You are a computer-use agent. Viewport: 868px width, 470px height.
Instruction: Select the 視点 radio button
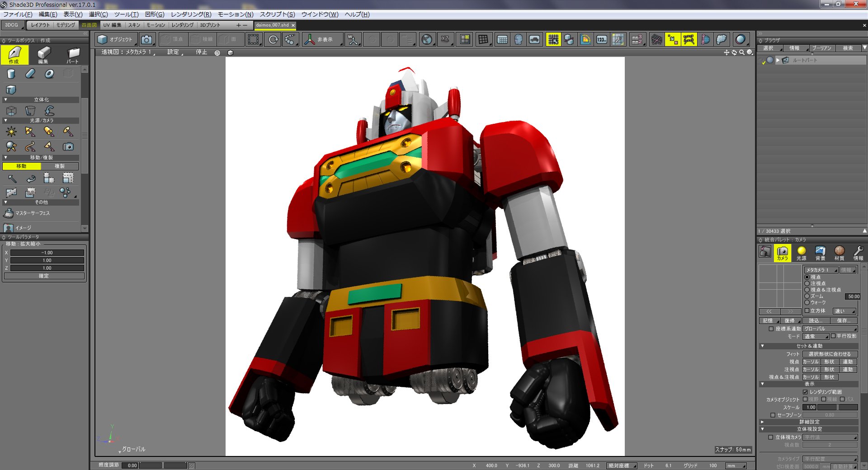[807, 277]
